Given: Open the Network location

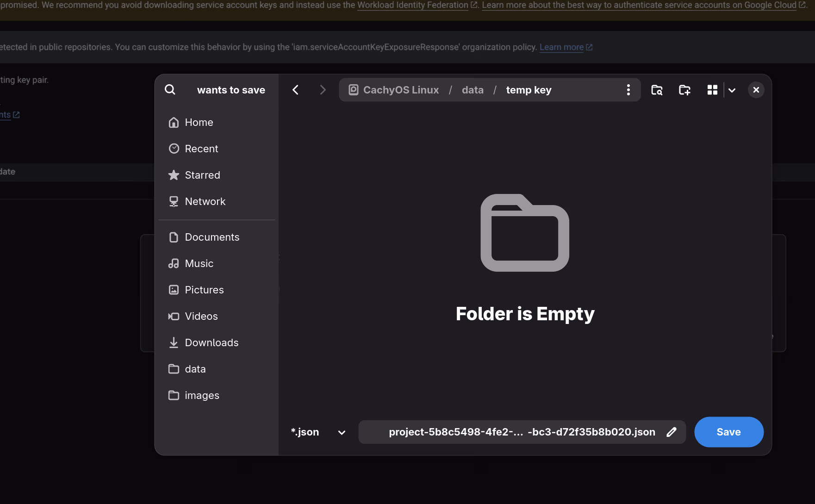Looking at the screenshot, I should tap(205, 201).
